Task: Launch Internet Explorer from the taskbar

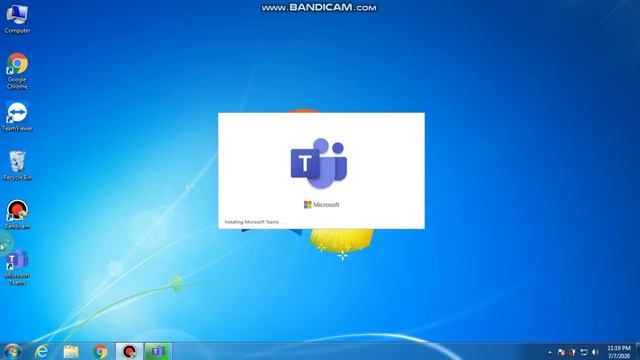Action: pos(42,351)
